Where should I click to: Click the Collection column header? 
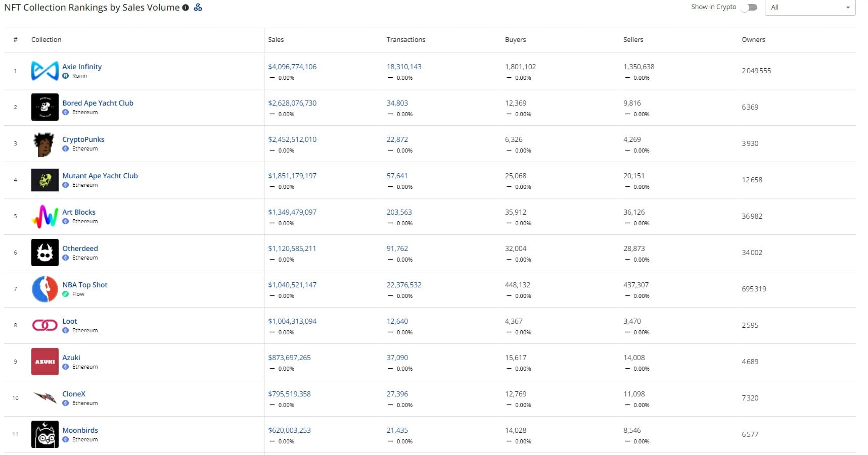coord(46,39)
